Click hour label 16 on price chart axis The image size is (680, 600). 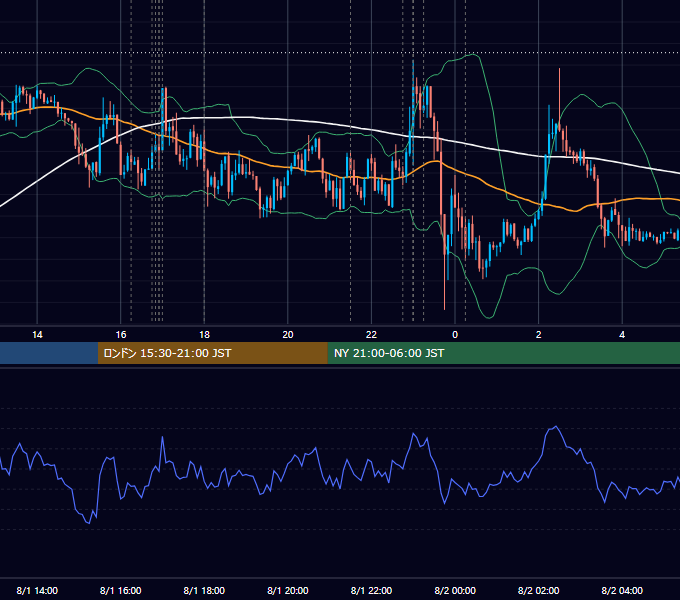pos(121,335)
